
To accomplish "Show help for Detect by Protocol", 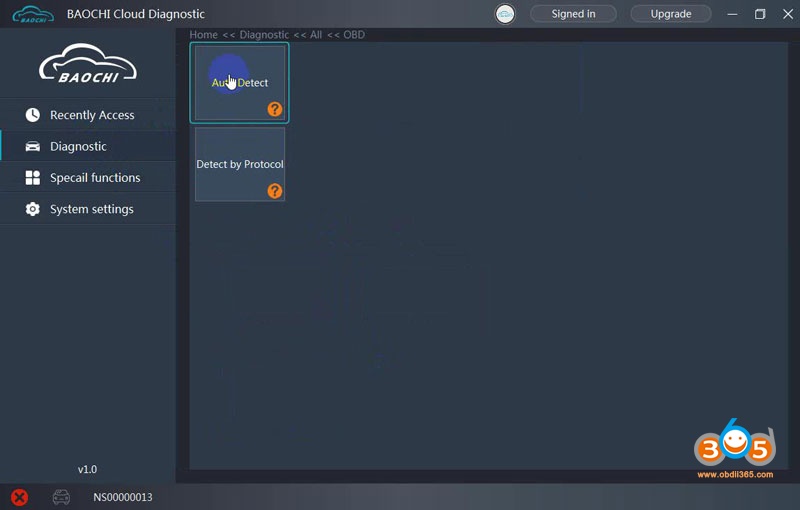I will tap(274, 191).
